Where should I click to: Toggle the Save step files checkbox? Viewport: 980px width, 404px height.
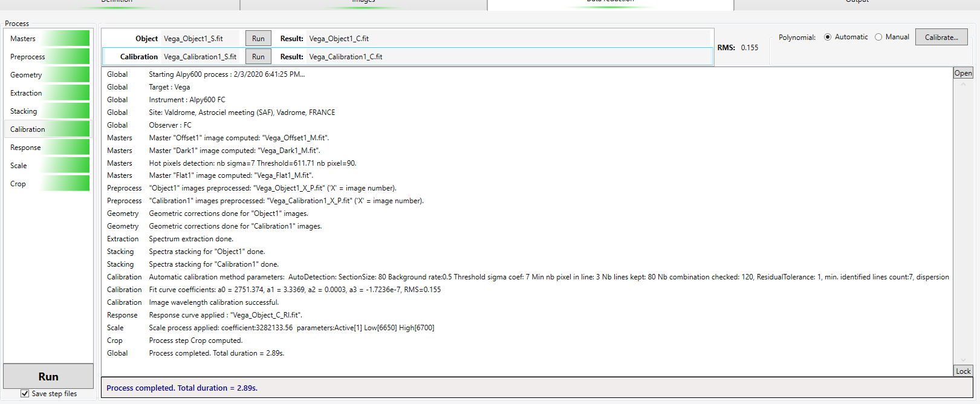25,394
